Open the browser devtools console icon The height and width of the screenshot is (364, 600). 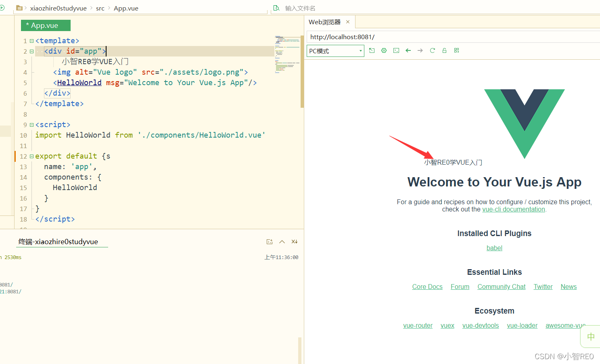pyautogui.click(x=396, y=50)
